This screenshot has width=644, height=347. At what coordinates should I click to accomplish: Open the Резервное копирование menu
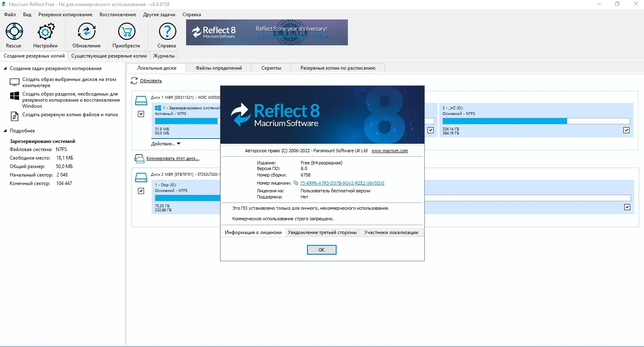(x=66, y=15)
